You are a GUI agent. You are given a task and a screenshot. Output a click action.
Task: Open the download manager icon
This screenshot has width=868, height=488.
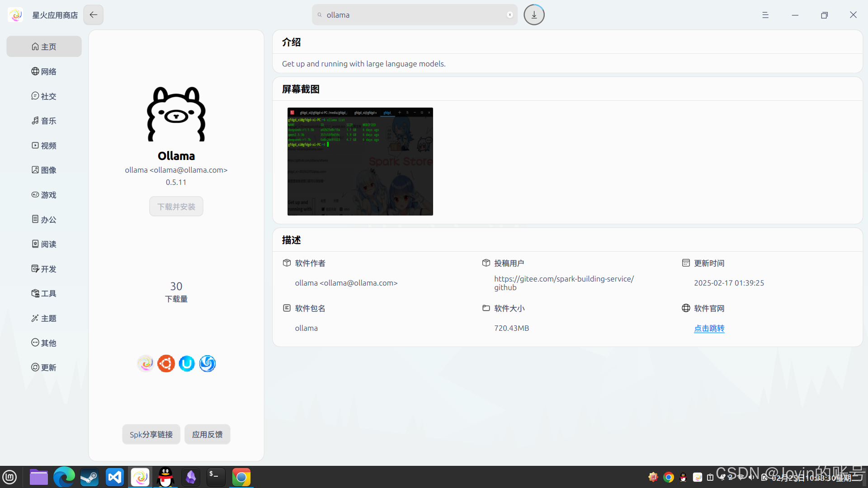[534, 15]
